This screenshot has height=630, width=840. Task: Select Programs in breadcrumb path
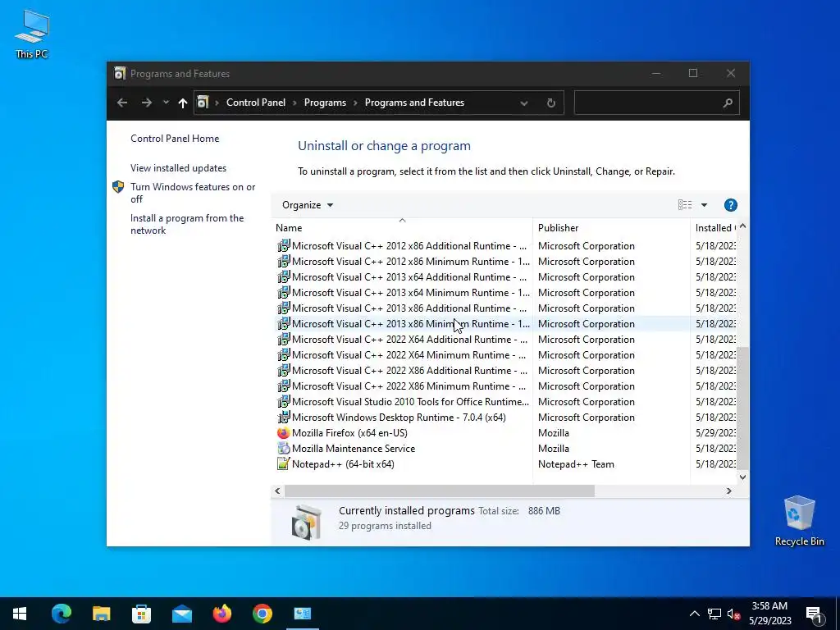[x=325, y=103]
